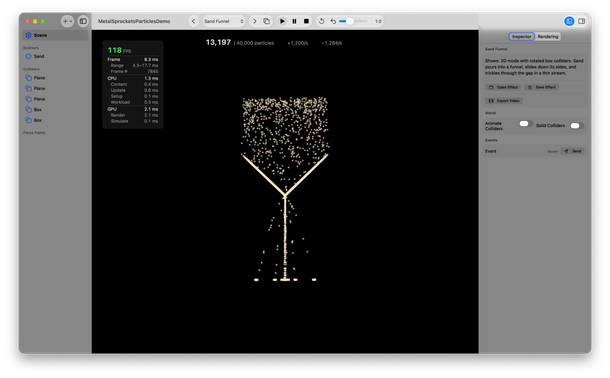Toggle the Animate Colliders switch
This screenshot has height=378, width=610.
[x=526, y=124]
